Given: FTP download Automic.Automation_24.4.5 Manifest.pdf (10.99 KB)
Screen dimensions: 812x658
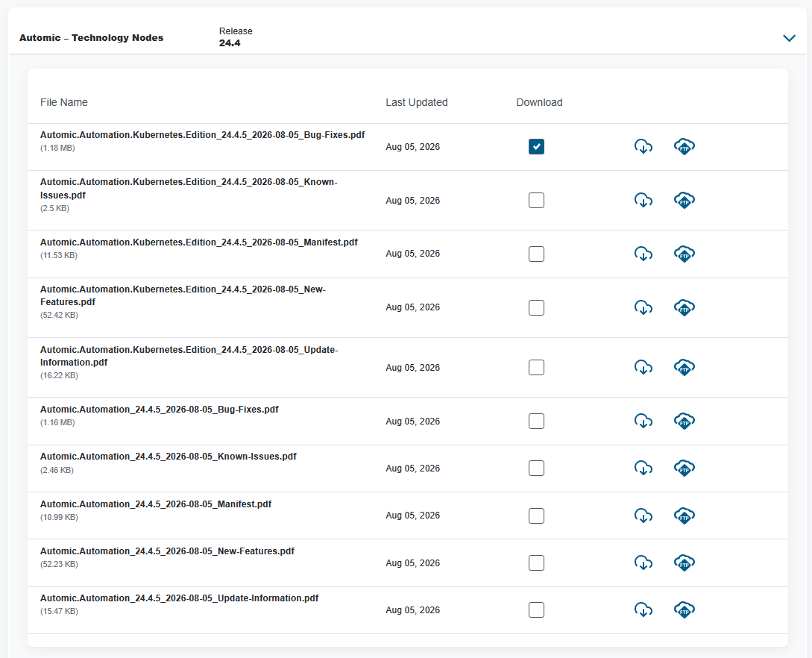Looking at the screenshot, I should pos(684,516).
